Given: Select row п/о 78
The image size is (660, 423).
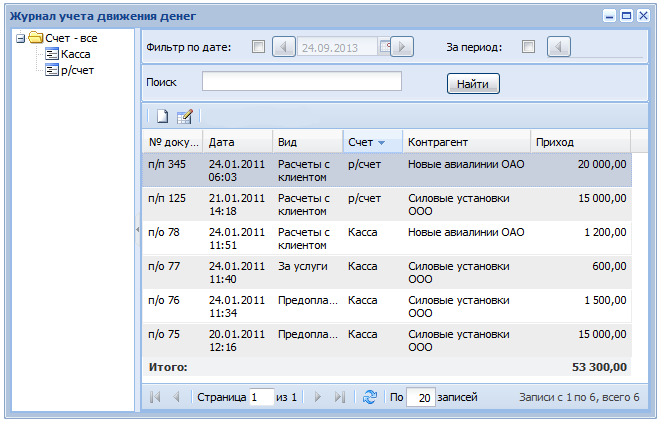Looking at the screenshot, I should pos(387,239).
